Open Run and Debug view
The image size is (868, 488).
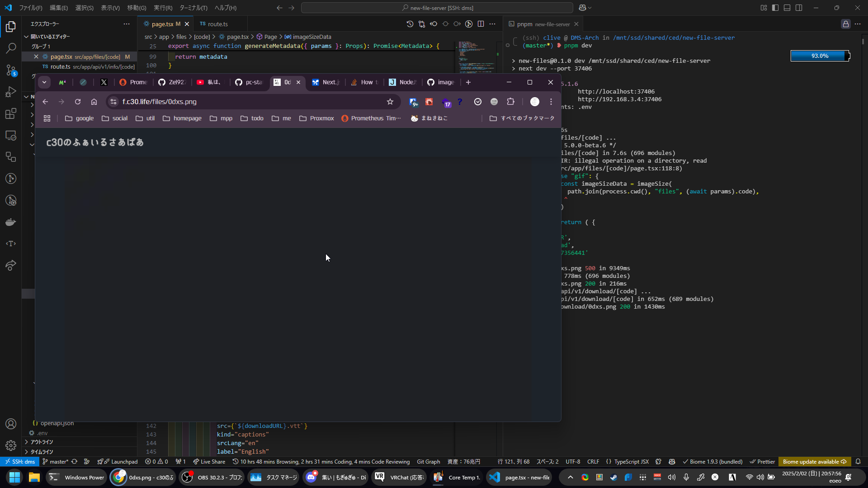[11, 92]
